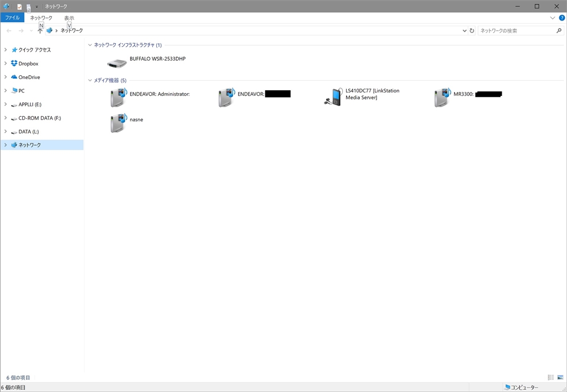
Task: Open the ファイル menu
Action: coord(12,18)
